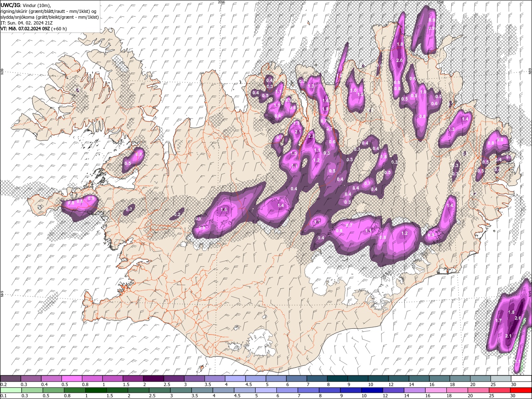Pick the navy blue rain swatch labeled 10
The width and height of the screenshot is (532, 399).
372,390
